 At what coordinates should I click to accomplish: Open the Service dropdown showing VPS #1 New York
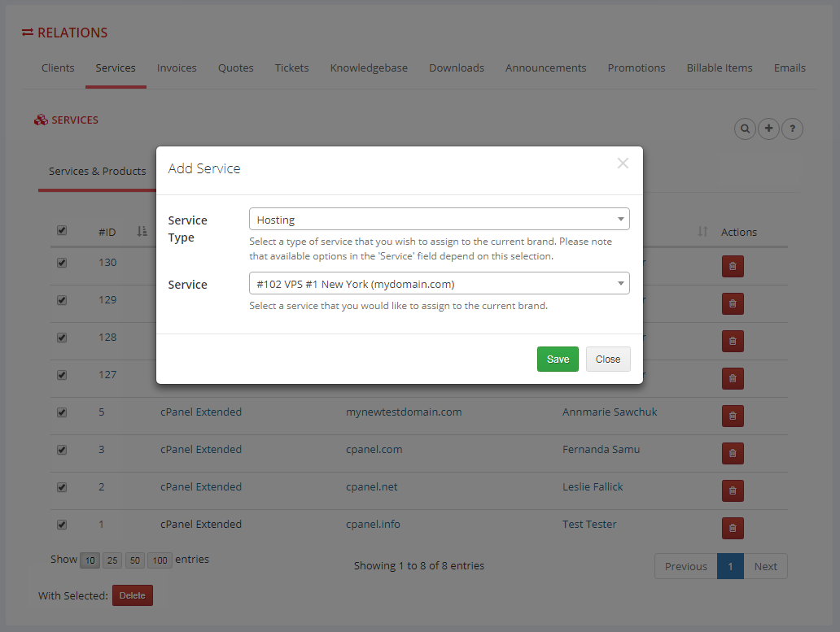[440, 283]
